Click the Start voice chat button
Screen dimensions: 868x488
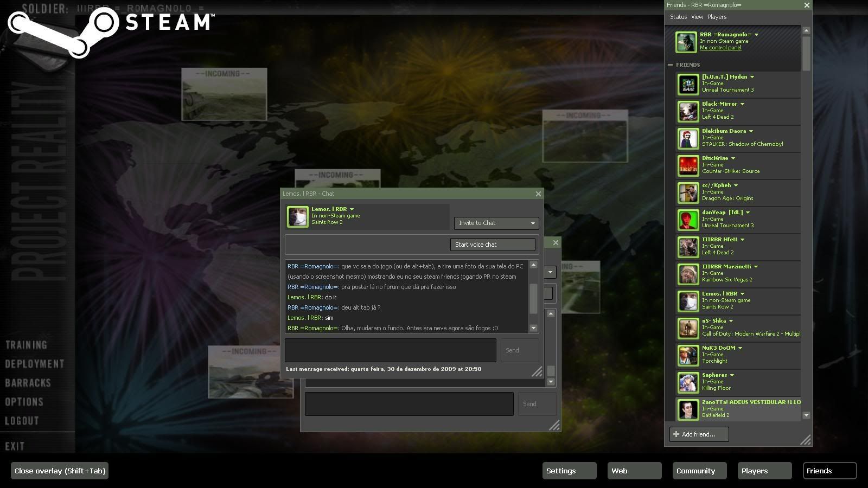493,245
